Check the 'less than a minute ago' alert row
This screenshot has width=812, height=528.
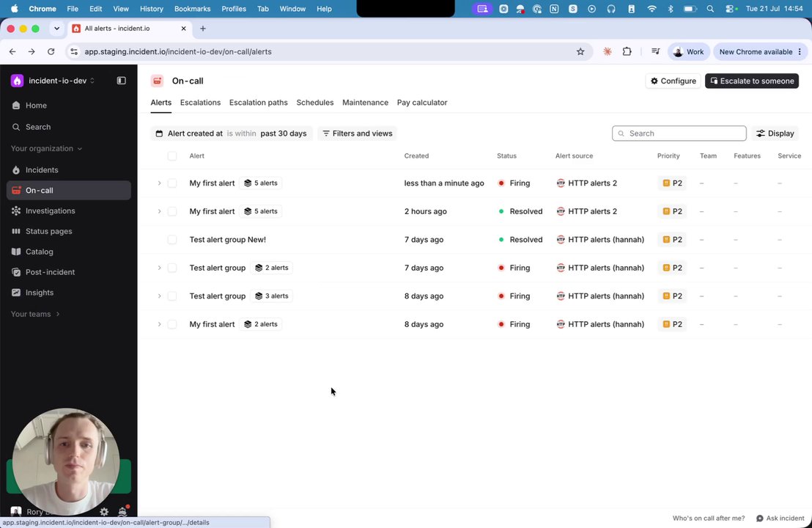click(172, 183)
